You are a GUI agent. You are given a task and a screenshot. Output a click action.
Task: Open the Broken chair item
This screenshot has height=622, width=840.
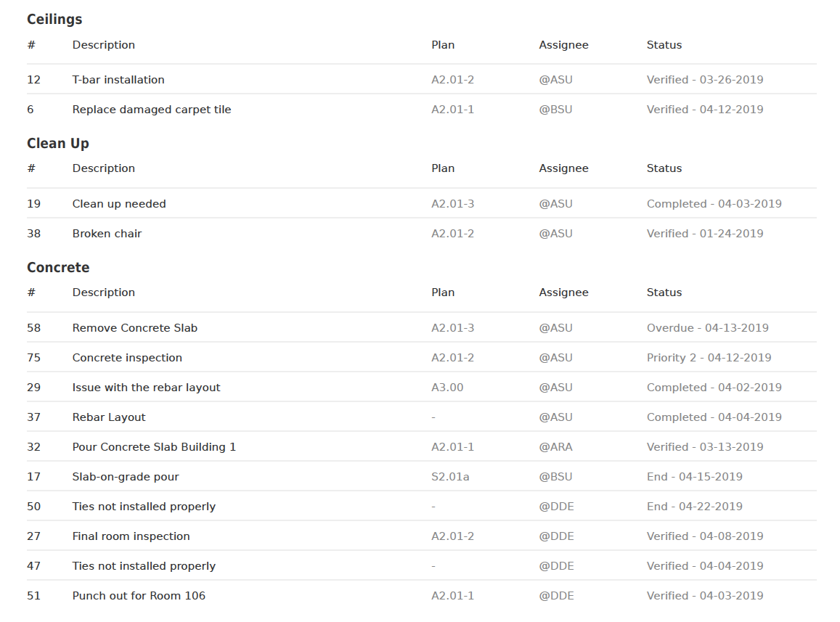[107, 234]
